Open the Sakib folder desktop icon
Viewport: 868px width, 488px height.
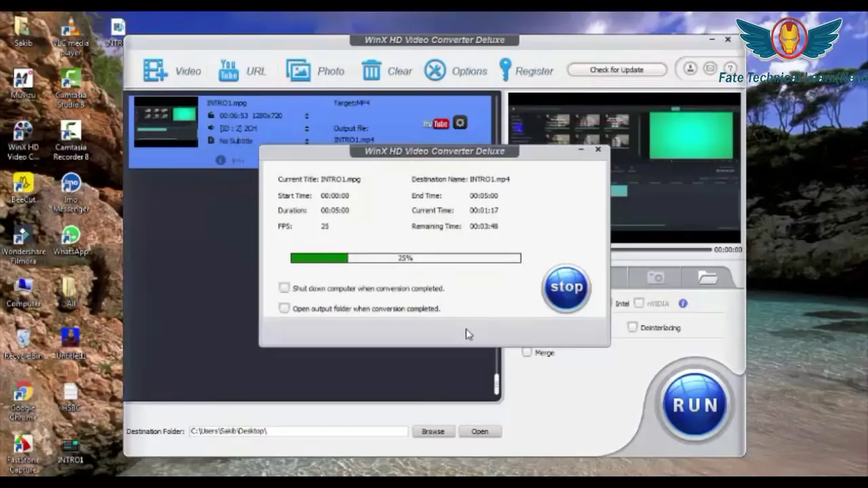pyautogui.click(x=23, y=31)
